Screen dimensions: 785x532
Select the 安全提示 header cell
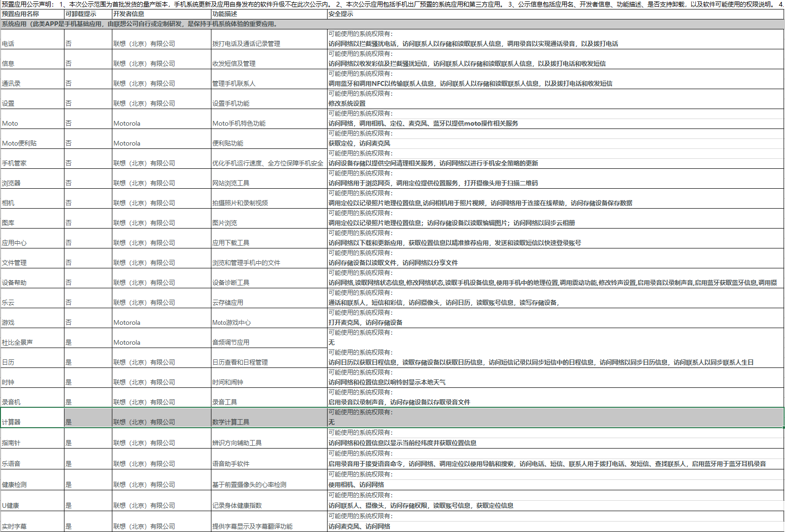[x=556, y=14]
